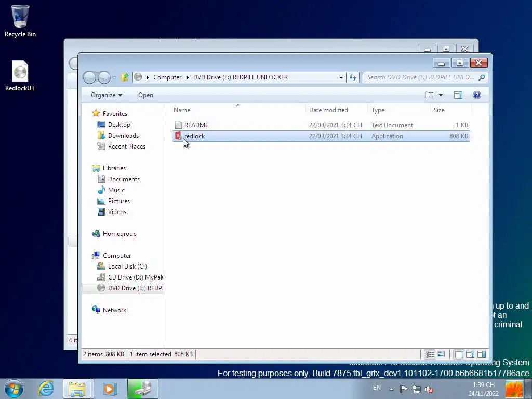
Task: Open Local Disk (C:) in sidebar
Action: point(127,267)
